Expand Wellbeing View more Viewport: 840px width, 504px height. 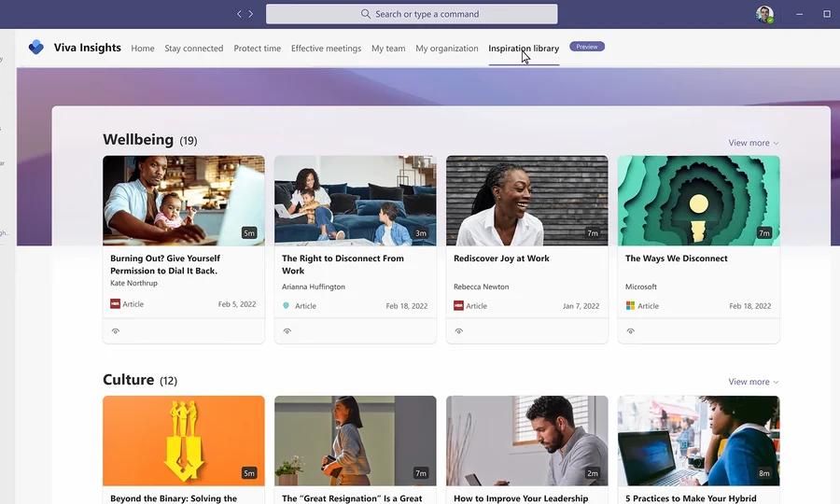click(753, 143)
